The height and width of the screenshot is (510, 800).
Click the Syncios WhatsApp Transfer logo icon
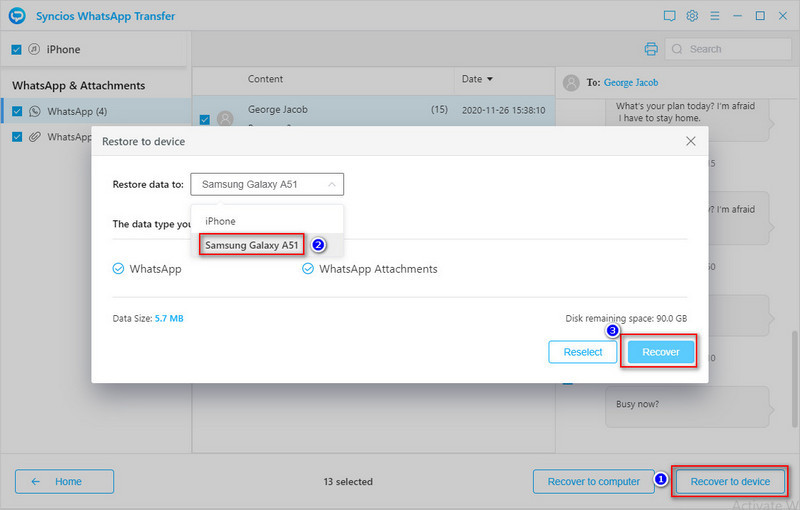coord(17,16)
